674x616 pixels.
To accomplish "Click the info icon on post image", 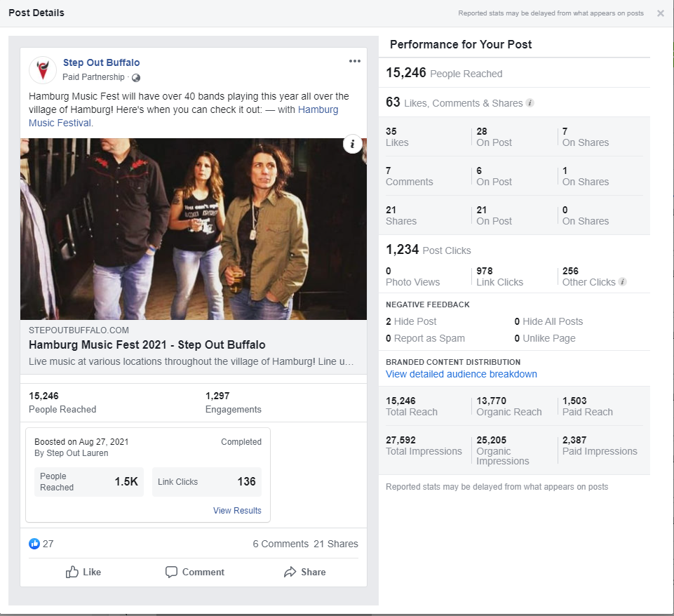I will (353, 144).
